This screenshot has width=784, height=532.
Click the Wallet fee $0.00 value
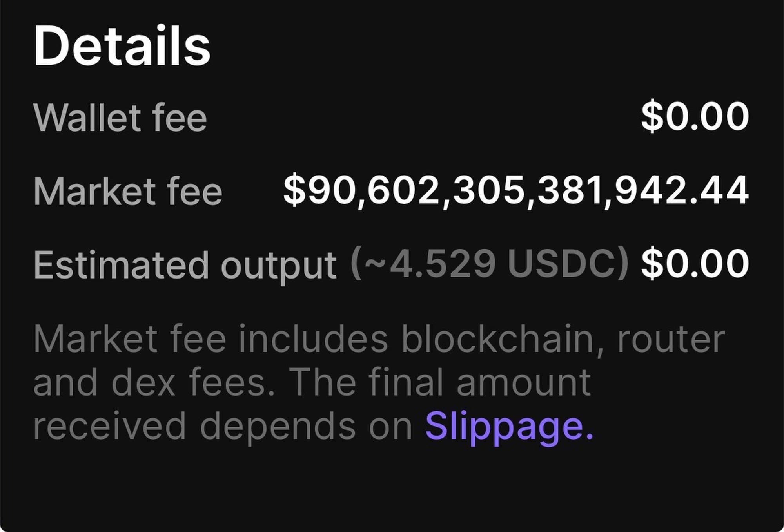tap(695, 116)
